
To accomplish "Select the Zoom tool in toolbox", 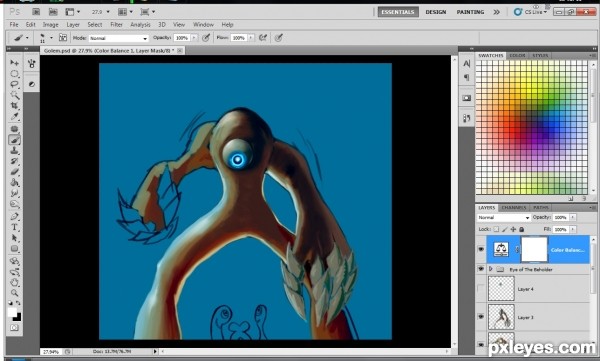I will click(15, 293).
